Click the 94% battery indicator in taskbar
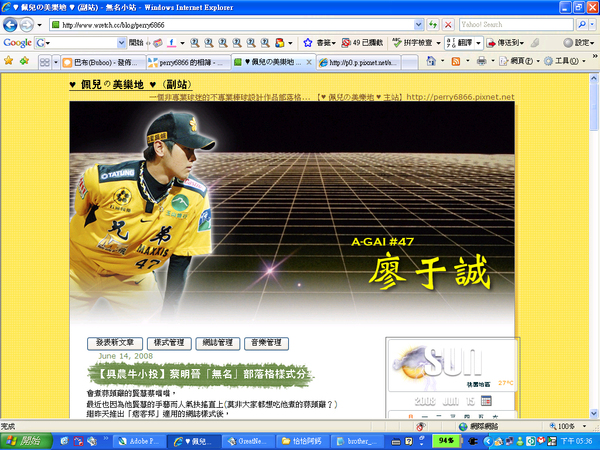The height and width of the screenshot is (450, 600). [x=445, y=441]
